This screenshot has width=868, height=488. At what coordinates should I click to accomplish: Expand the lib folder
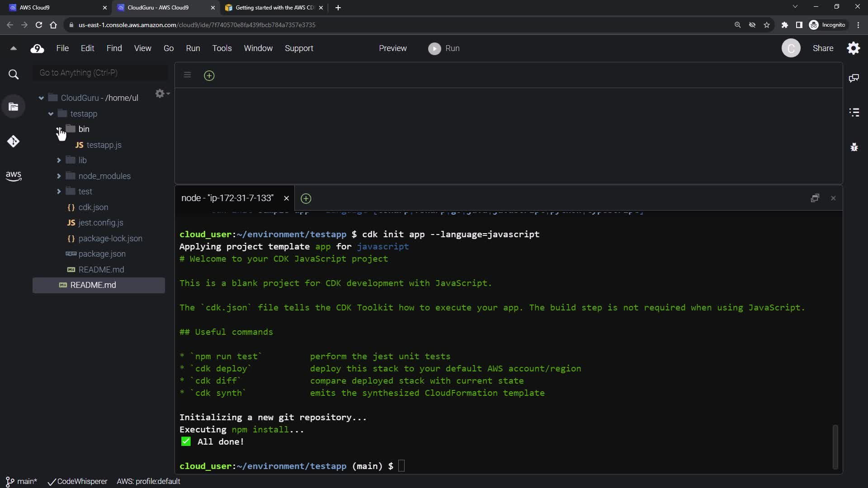click(59, 160)
